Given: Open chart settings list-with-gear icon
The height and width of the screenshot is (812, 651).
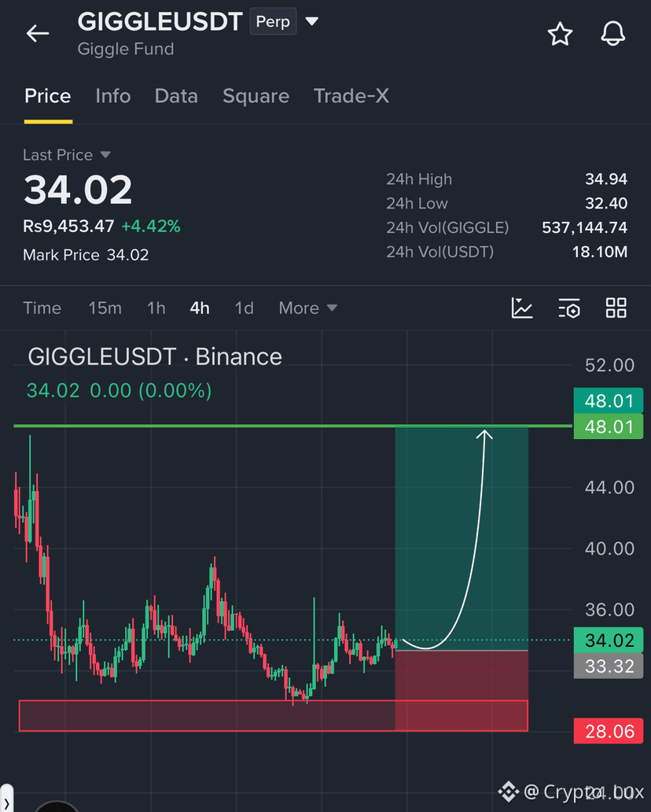Looking at the screenshot, I should pos(569,308).
